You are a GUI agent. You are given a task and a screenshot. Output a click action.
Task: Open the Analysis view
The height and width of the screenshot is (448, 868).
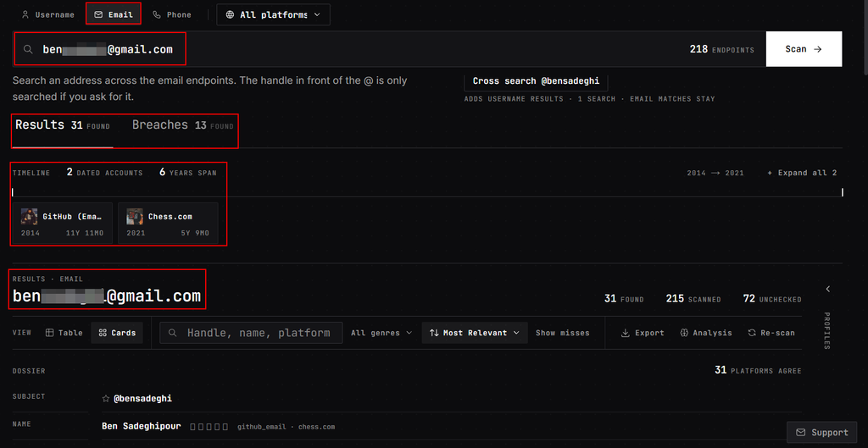coord(706,333)
